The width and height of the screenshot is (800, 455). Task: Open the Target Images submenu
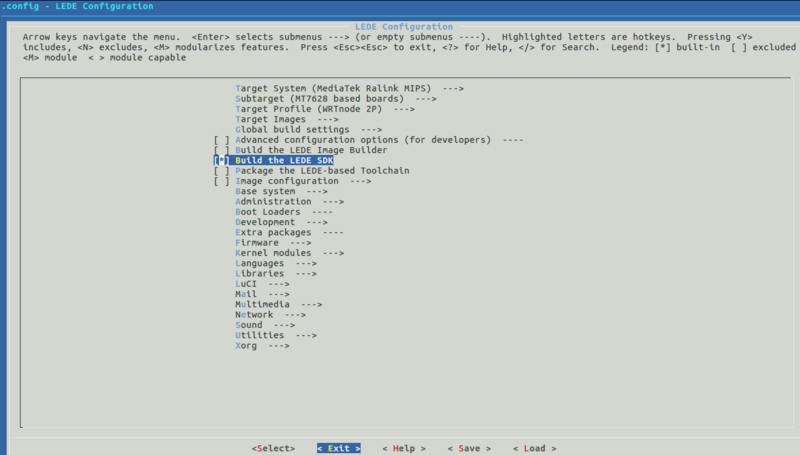pos(287,119)
